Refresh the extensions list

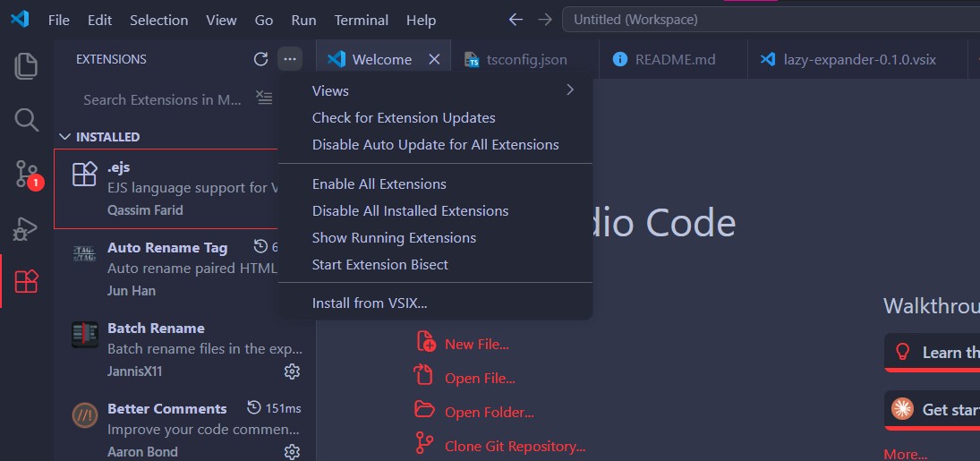tap(260, 59)
